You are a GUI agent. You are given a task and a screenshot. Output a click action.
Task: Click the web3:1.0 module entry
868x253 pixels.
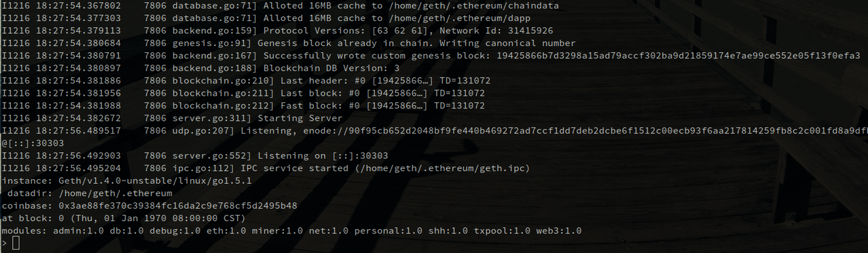click(x=559, y=231)
